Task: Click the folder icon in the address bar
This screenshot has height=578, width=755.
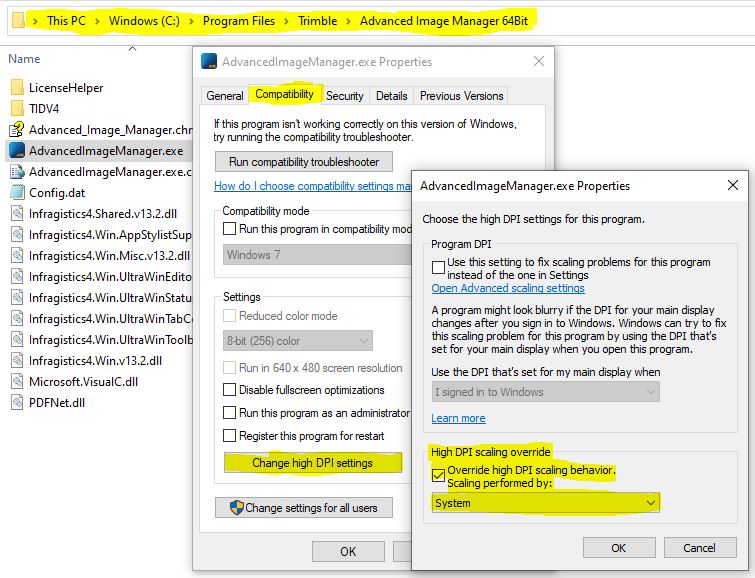Action: 18,21
